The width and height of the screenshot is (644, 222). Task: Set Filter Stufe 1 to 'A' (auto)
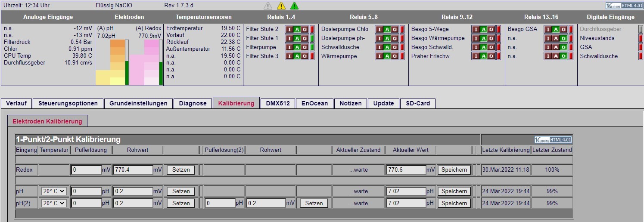(297, 38)
